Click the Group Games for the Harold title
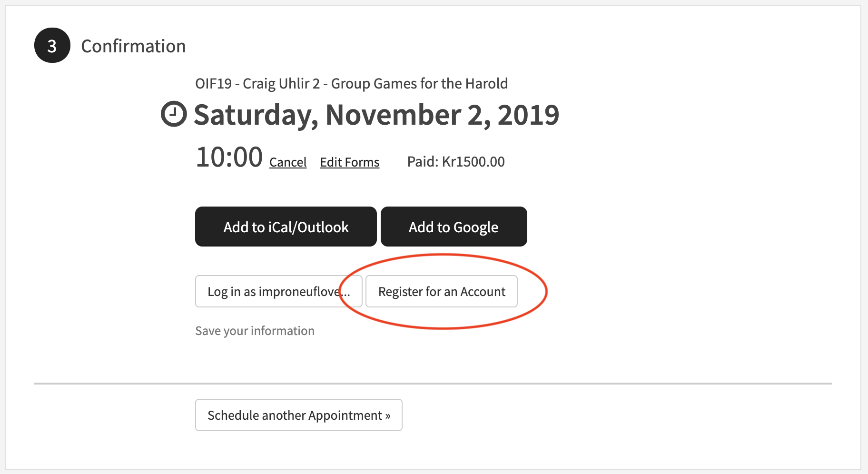Screen dimensions: 868x474 (x=419, y=84)
